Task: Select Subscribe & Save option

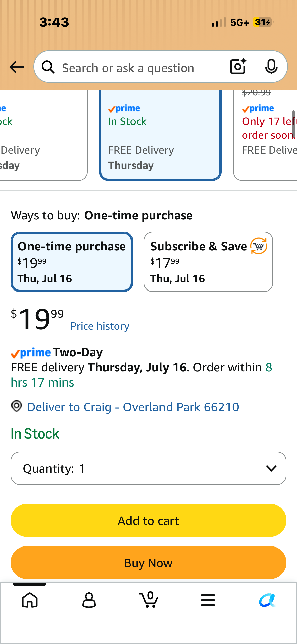Action: [208, 262]
